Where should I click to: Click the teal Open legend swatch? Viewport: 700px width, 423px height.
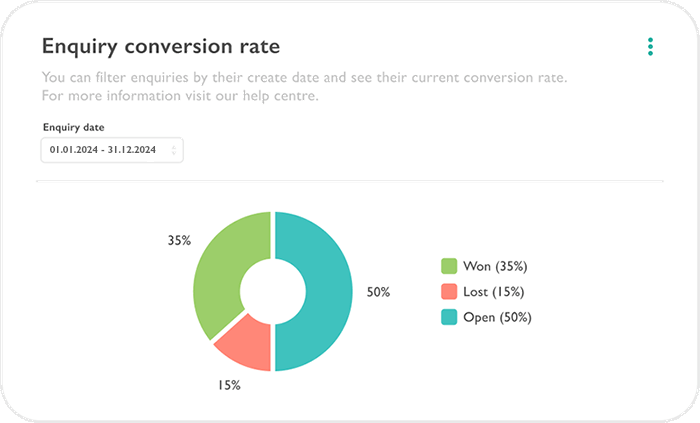[449, 318]
